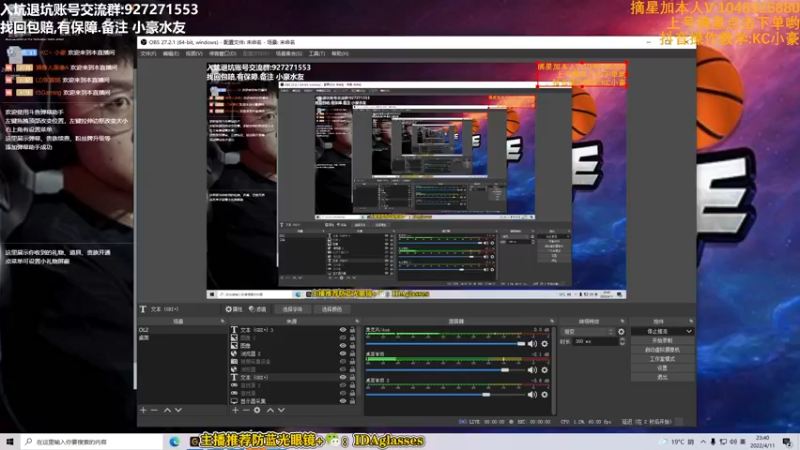Open the 停靠窗口(D) menu
The image size is (800, 450).
point(222,54)
